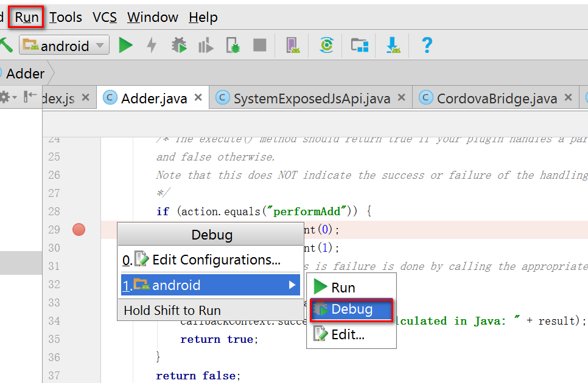The height and width of the screenshot is (383, 588).
Task: Click the "performAdd" string in code
Action: tap(307, 211)
